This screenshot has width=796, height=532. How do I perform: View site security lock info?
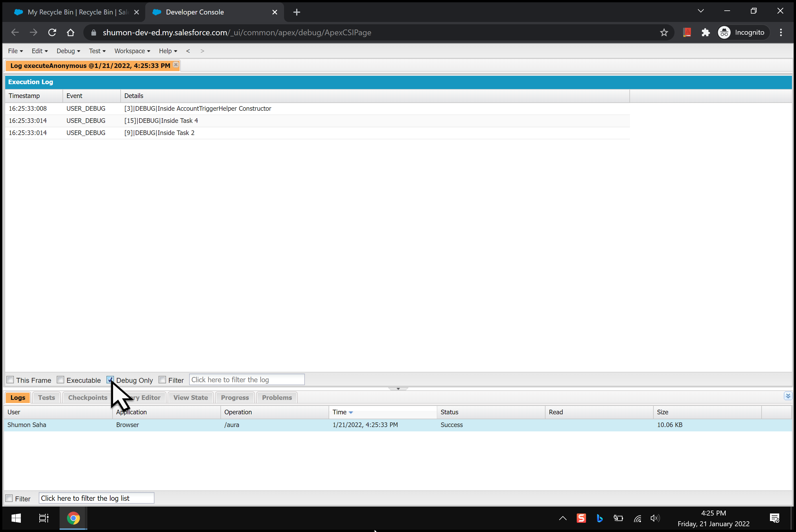94,33
